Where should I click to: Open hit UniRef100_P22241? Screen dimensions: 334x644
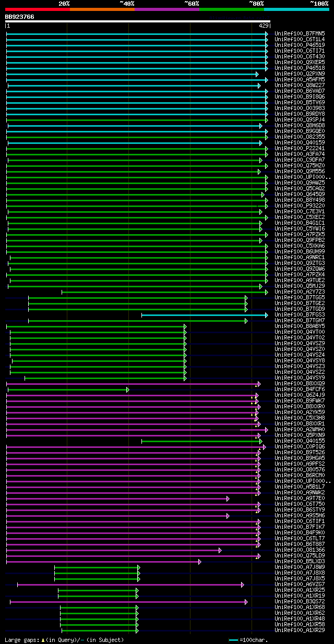300,148
